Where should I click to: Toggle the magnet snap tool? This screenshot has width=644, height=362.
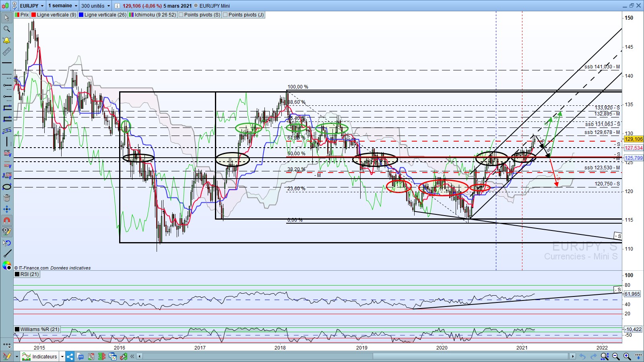click(7, 220)
